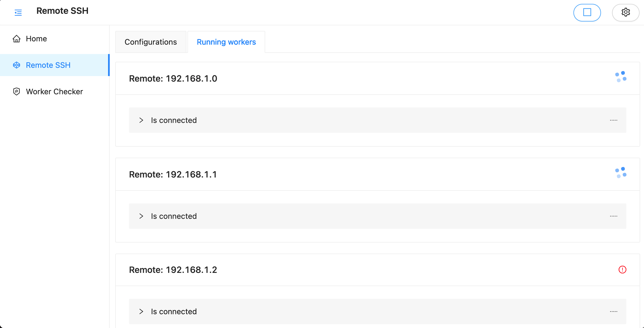This screenshot has width=644, height=328.
Task: Click the Remote SSH sidebar icon
Action: pos(17,65)
